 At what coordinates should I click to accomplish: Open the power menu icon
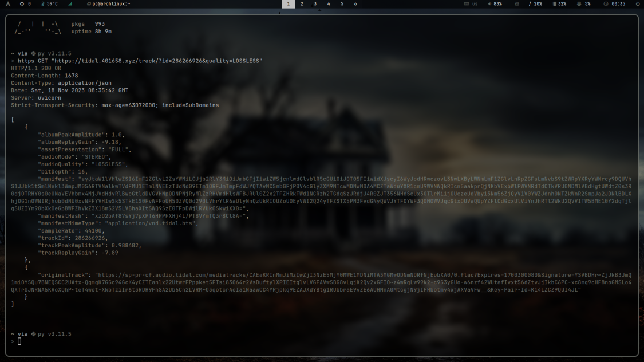[638, 3]
